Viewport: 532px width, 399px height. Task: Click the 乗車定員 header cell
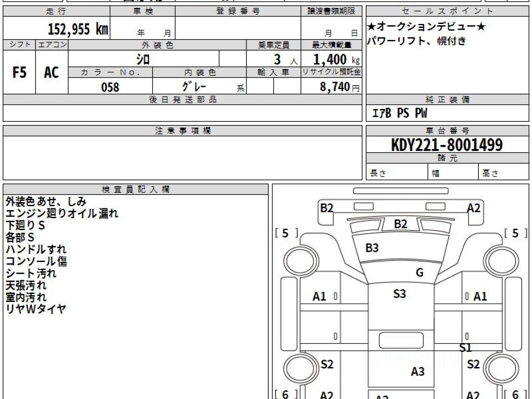point(274,45)
